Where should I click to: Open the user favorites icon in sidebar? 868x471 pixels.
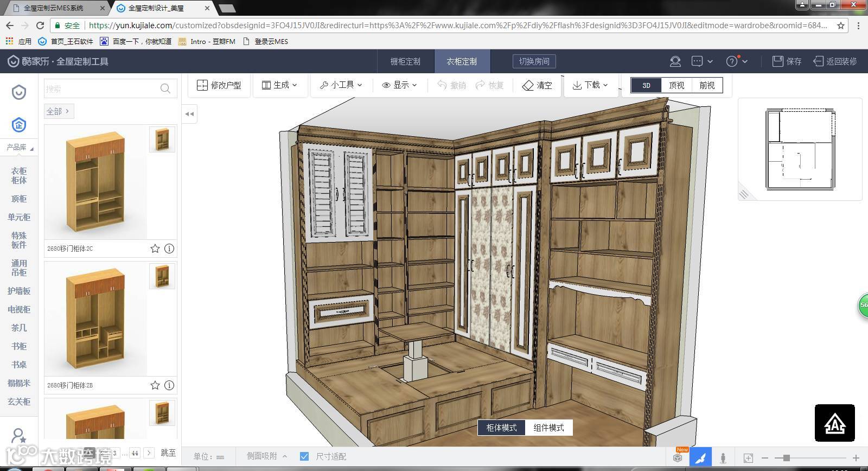[19, 436]
